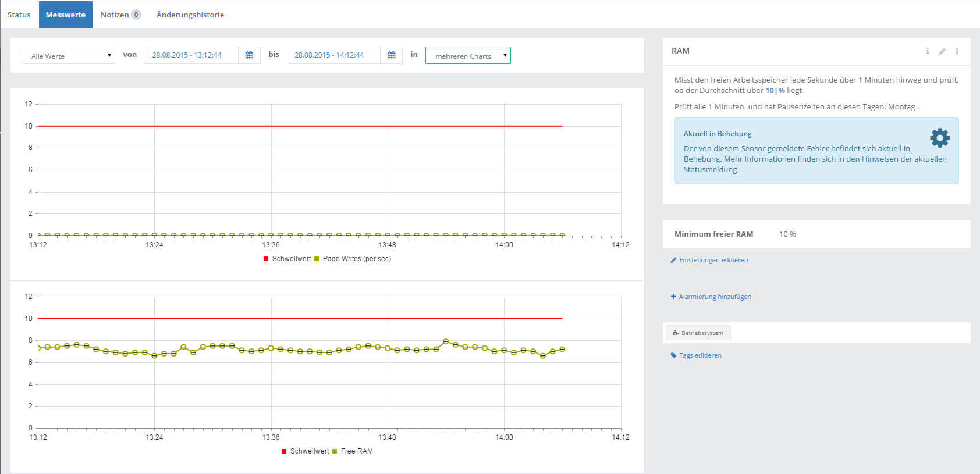Open the Änderungshistorie tab
Viewport: 980px width, 474px height.
click(190, 15)
